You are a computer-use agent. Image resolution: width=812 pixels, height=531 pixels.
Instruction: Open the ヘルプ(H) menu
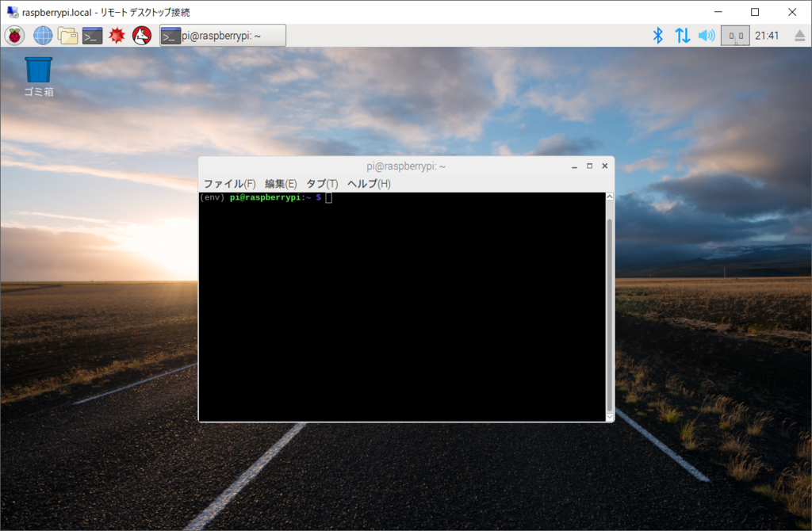369,184
